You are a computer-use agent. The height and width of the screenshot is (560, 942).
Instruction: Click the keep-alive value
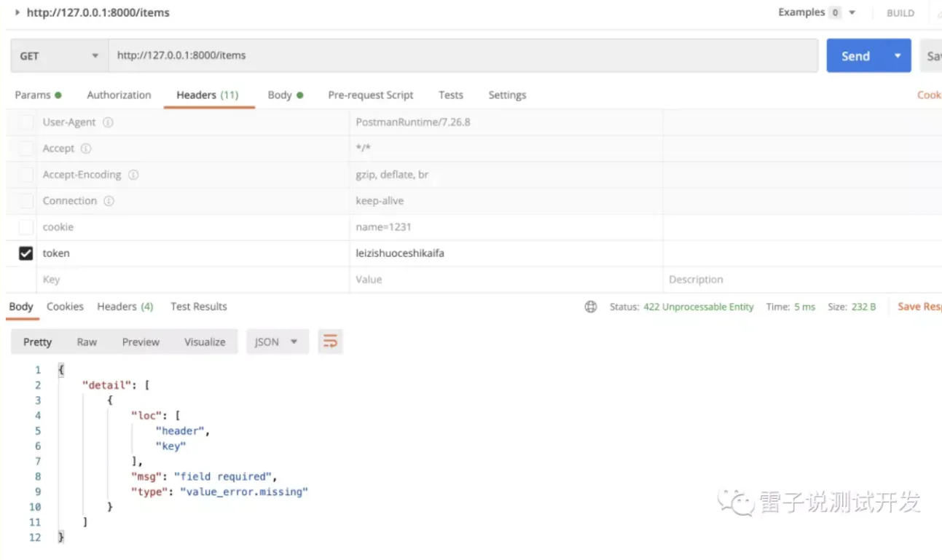pos(380,201)
